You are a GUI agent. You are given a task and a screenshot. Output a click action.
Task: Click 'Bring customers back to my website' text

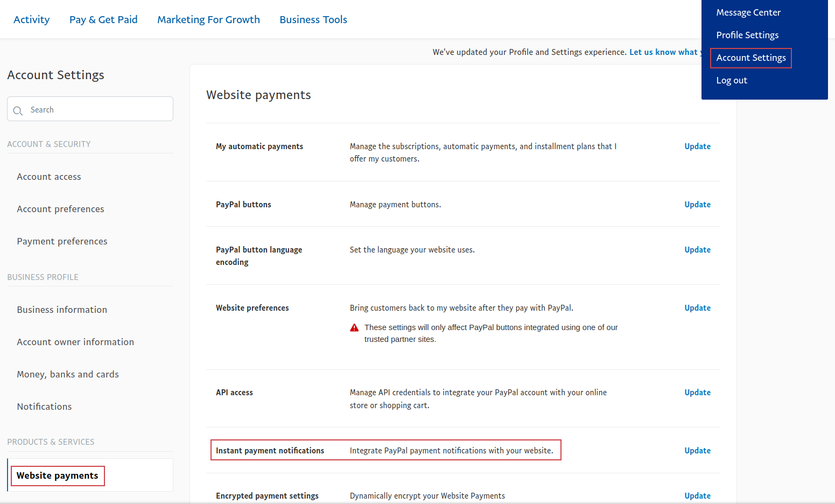(x=461, y=308)
